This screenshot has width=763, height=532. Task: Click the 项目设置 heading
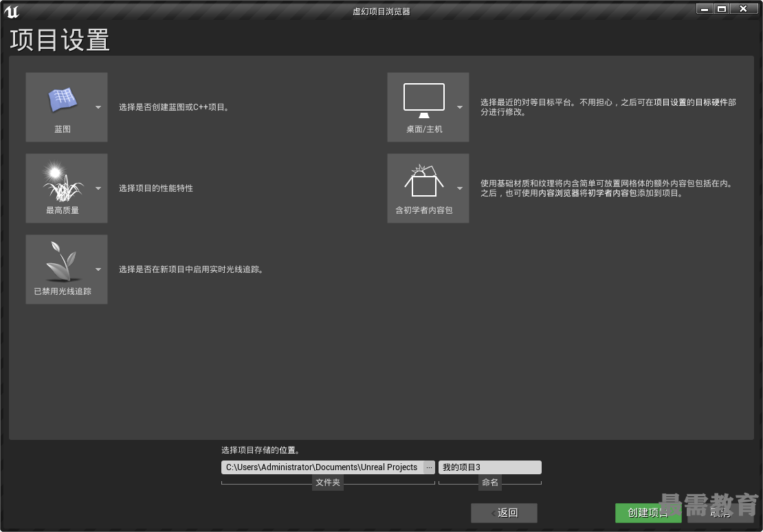pos(60,40)
